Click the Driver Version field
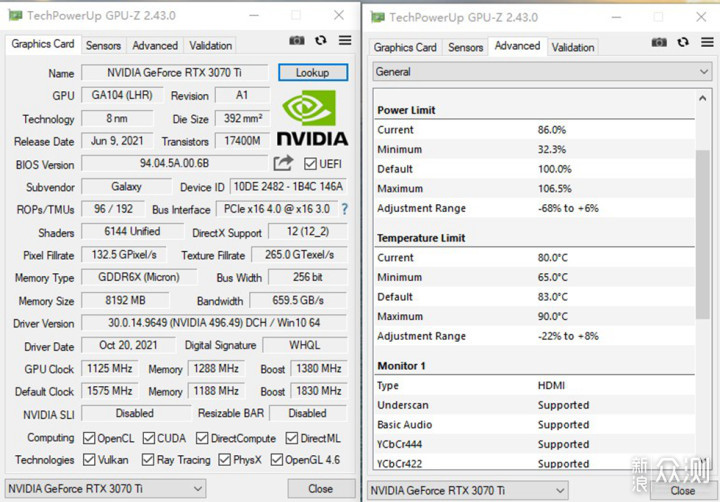 [214, 322]
